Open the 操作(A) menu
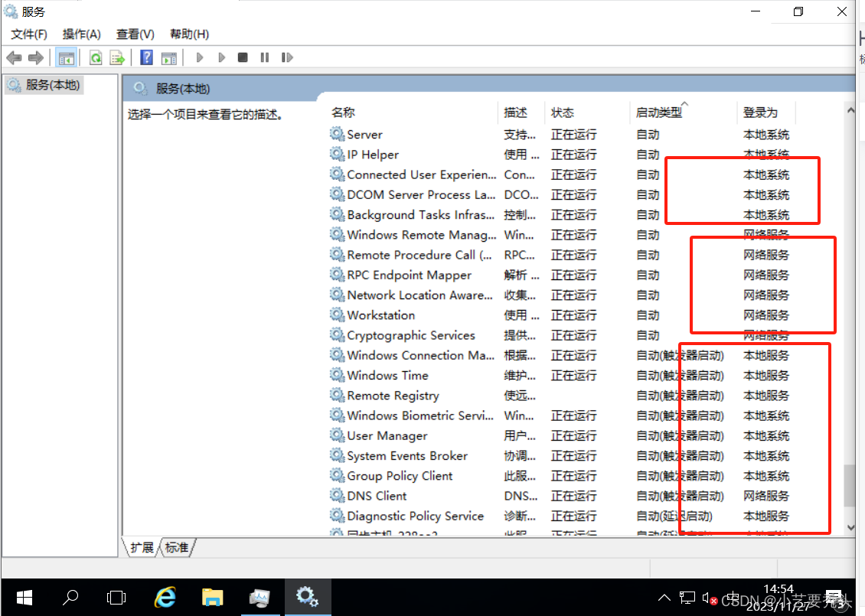 pos(82,34)
